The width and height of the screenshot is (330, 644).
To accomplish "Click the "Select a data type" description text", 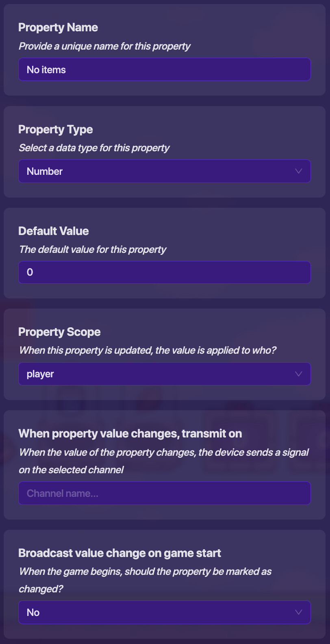I will click(x=94, y=148).
